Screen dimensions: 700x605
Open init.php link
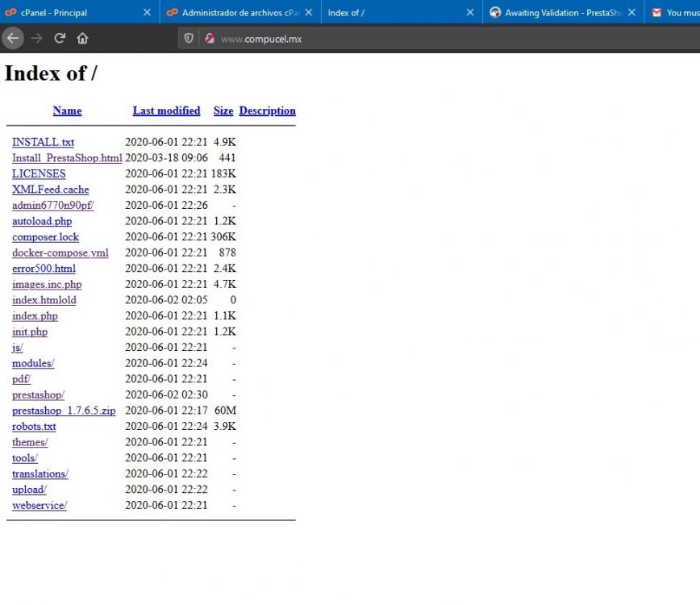pos(30,332)
